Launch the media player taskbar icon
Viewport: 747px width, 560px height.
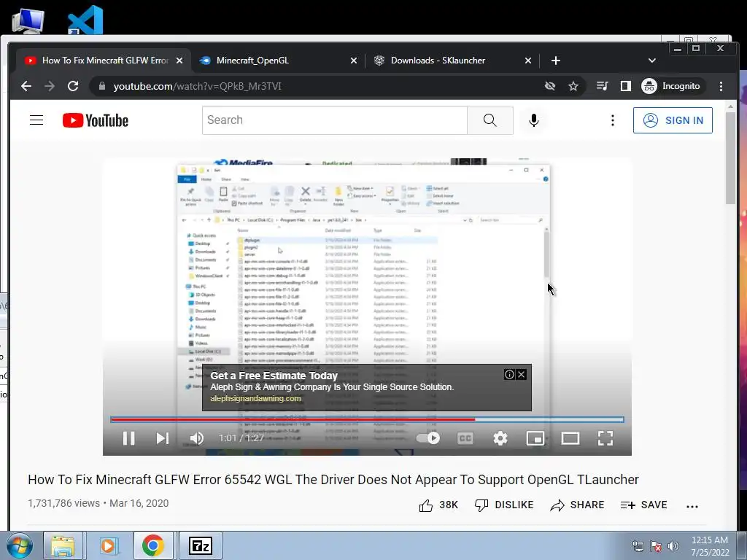(108, 545)
